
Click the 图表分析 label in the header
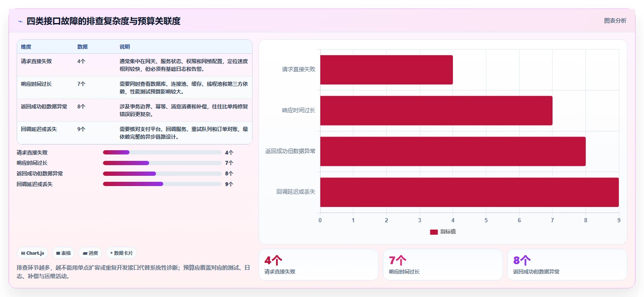coord(615,20)
